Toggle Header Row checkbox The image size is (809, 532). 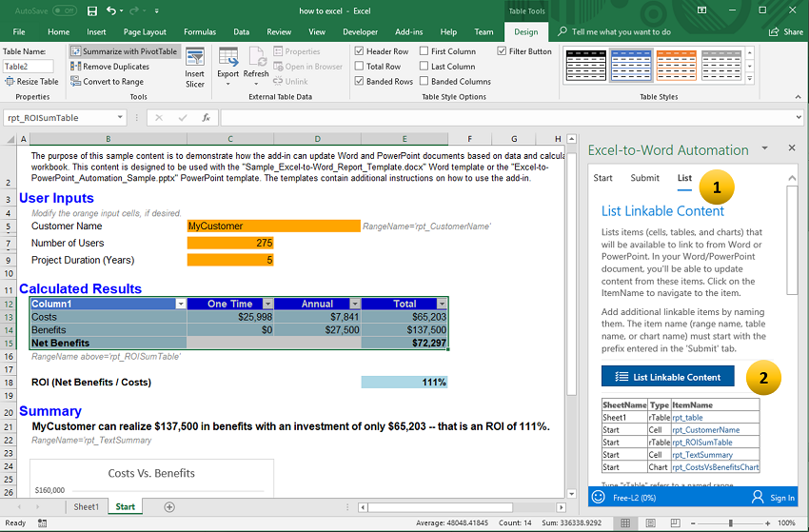[359, 51]
